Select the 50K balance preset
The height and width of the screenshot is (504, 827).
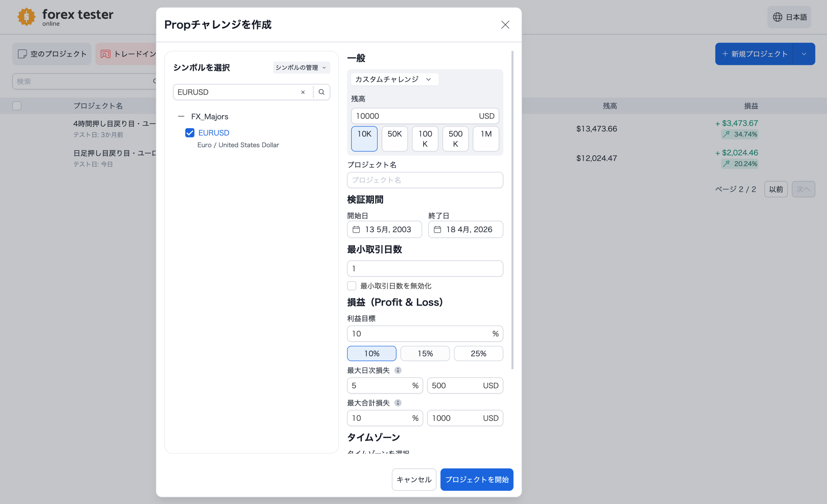tap(394, 139)
